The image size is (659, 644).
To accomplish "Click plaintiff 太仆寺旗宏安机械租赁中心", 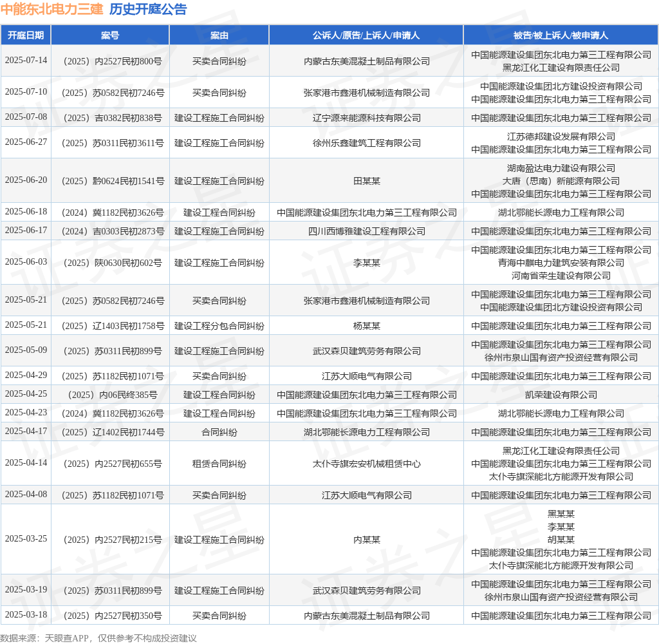I will click(366, 464).
